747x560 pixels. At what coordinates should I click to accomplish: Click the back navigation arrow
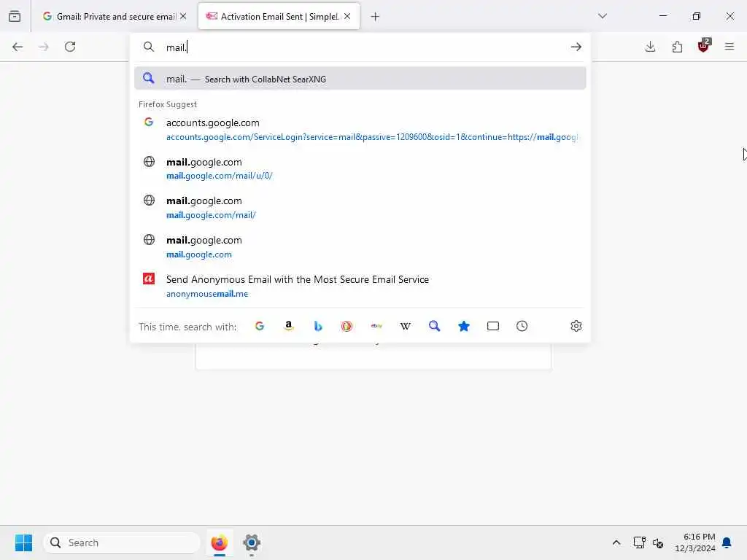tap(18, 47)
